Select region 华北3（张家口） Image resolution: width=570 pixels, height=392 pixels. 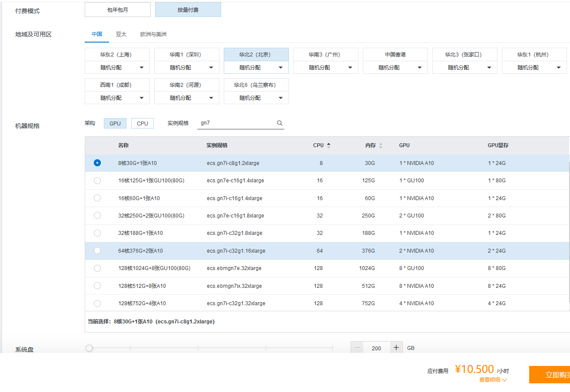tap(465, 55)
